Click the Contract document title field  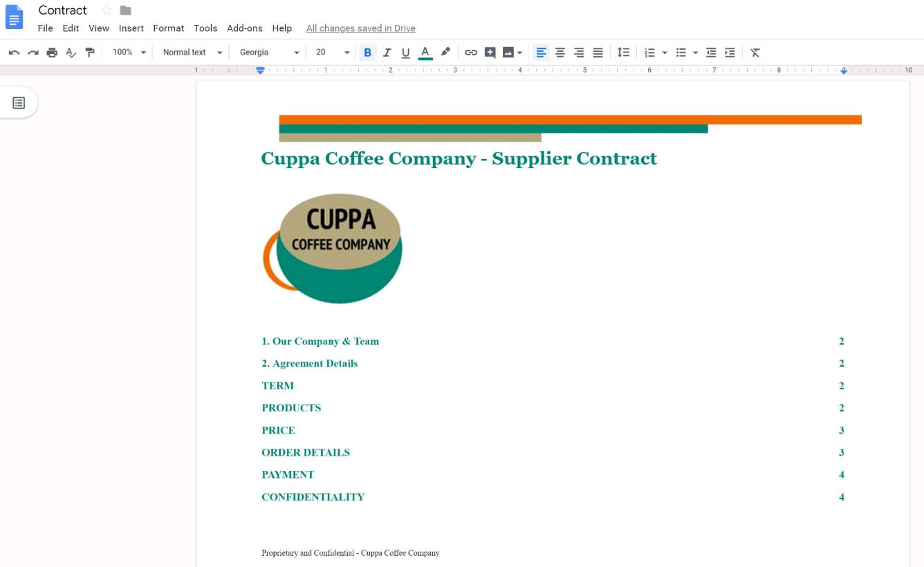[x=62, y=10]
